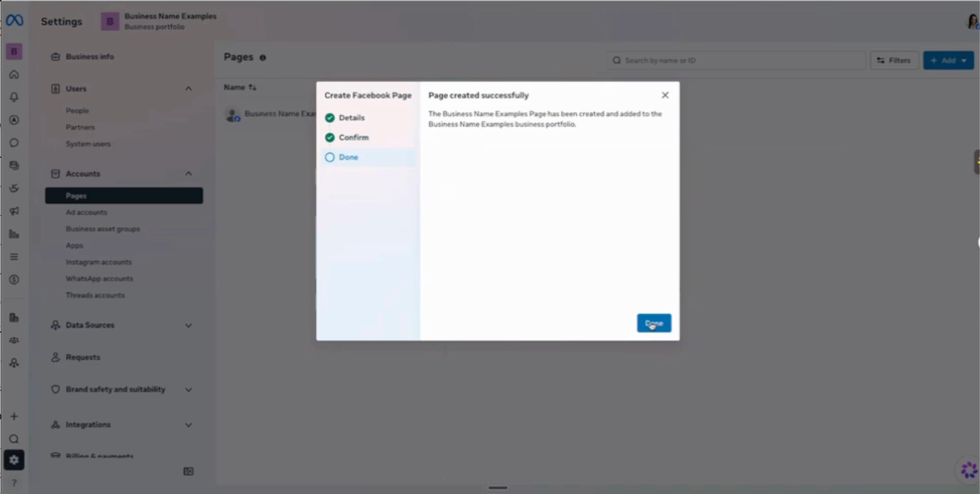This screenshot has width=980, height=494.
Task: Collapse the Accounts section
Action: (x=188, y=174)
